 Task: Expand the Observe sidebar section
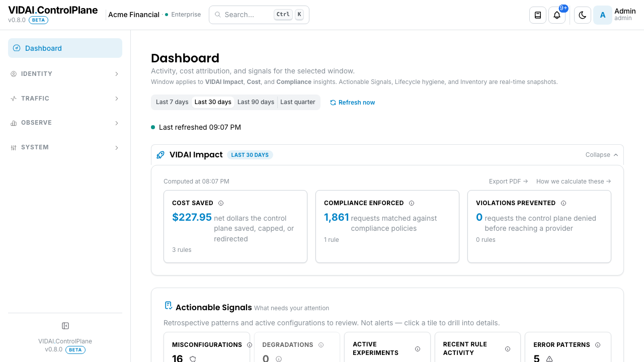pos(65,123)
